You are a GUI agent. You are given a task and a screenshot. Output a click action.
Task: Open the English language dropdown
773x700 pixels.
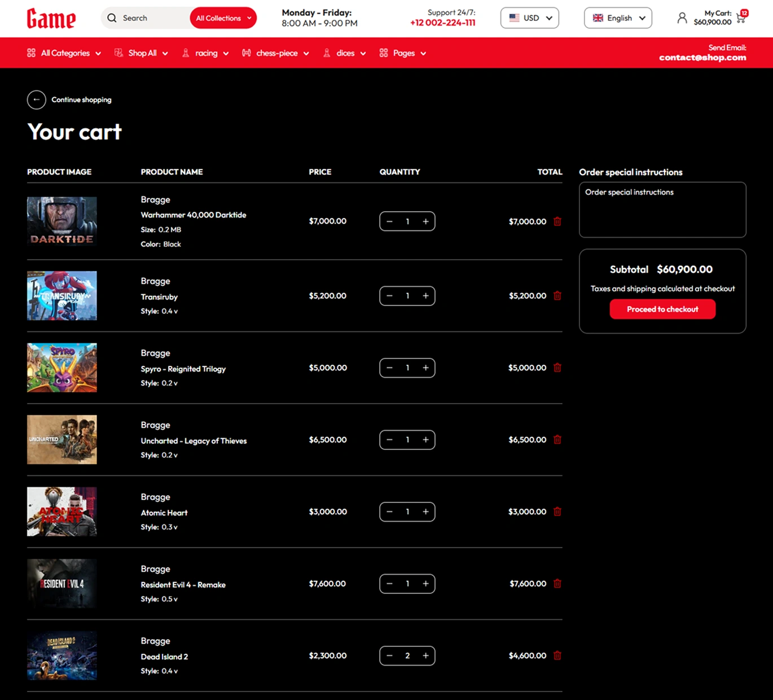pos(618,18)
